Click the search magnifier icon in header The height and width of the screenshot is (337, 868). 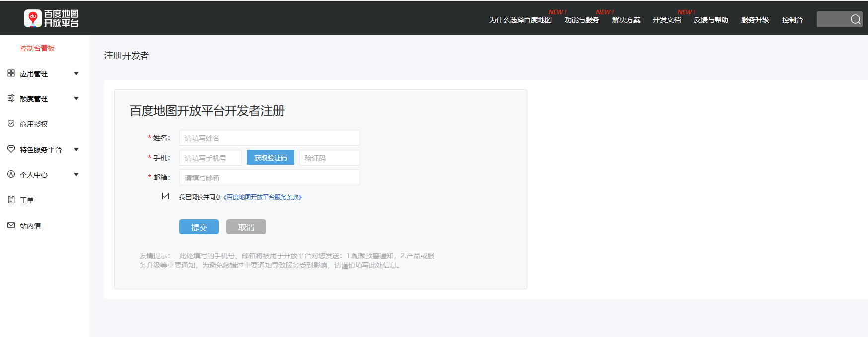pyautogui.click(x=855, y=19)
